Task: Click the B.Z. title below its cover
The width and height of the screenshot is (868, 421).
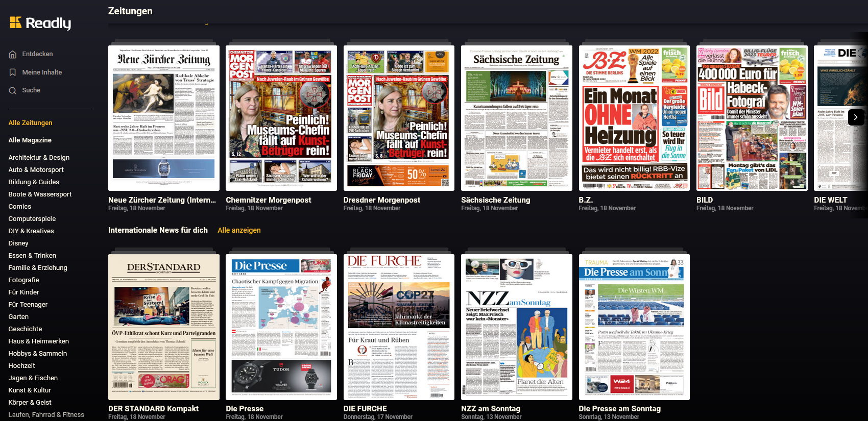Action: tap(586, 200)
